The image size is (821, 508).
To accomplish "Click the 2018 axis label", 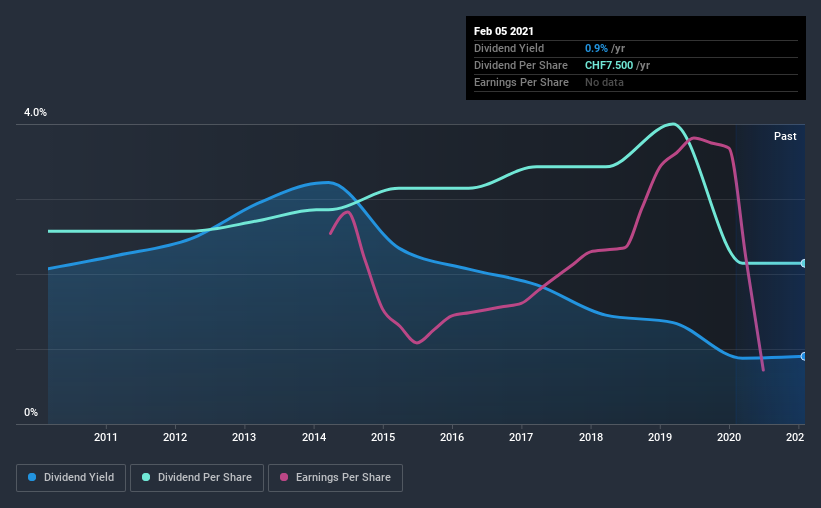I will click(591, 437).
